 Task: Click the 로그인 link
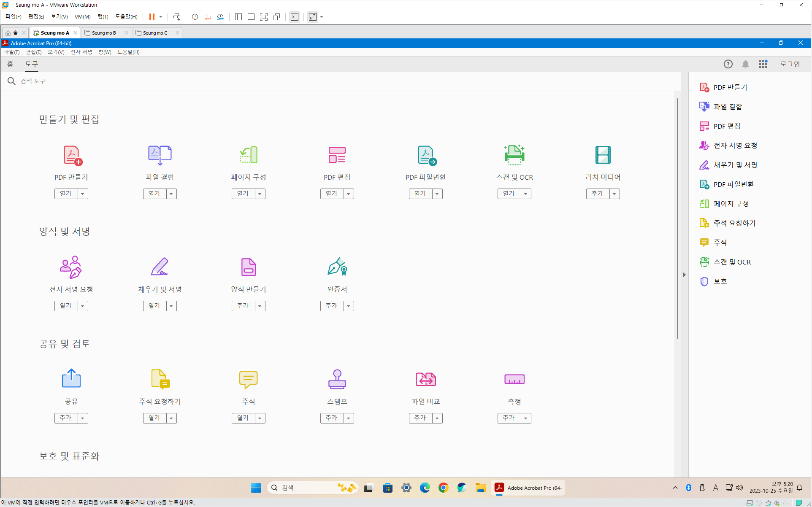coord(790,64)
